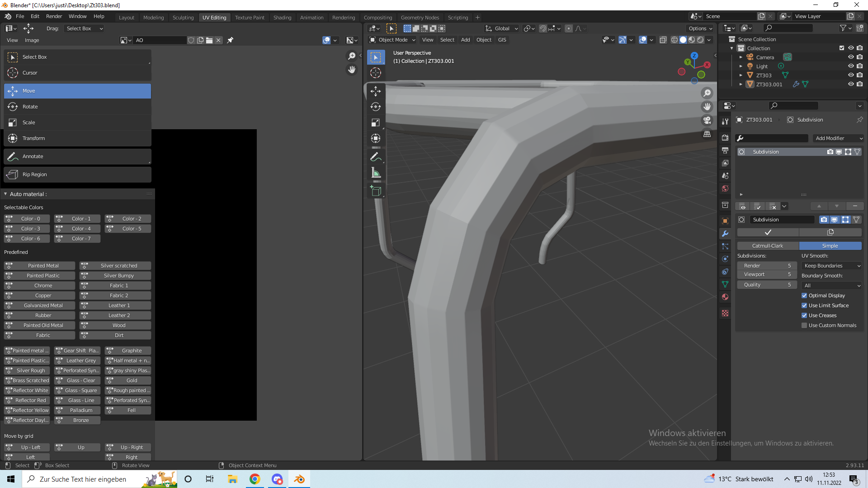This screenshot has height=488, width=868.
Task: Select the Add Cube tool icon
Action: tap(375, 191)
